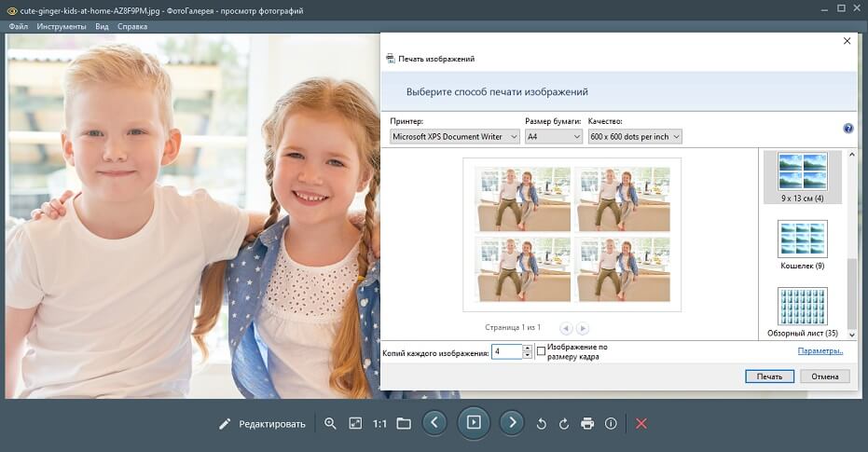Set 1:1 actual size view

click(x=379, y=424)
